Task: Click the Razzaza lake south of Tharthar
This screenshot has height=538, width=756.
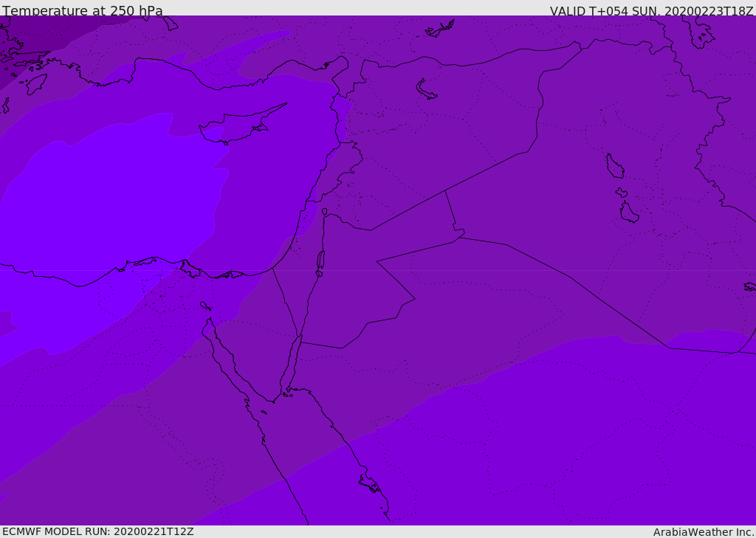Action: click(628, 213)
